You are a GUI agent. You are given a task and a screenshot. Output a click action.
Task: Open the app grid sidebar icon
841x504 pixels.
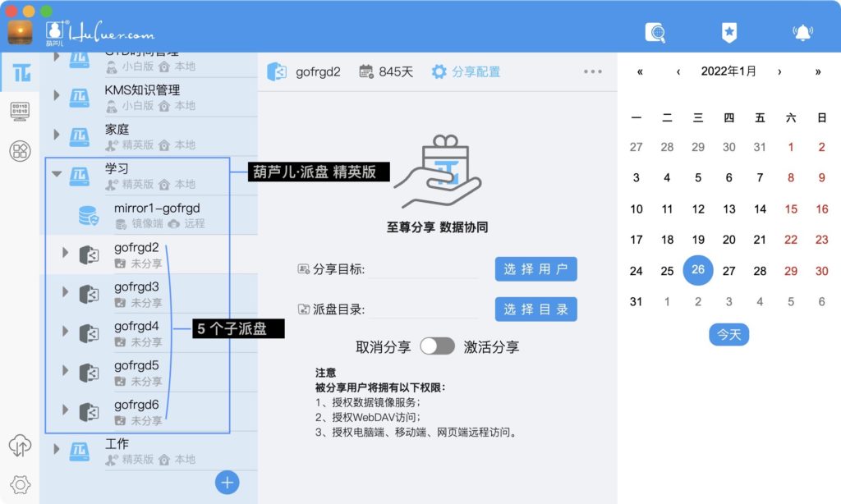tap(20, 151)
